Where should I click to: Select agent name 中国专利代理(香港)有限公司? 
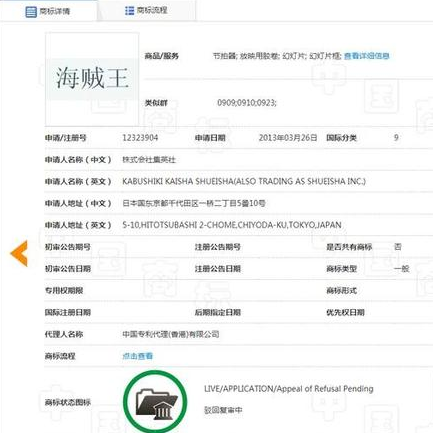coord(171,334)
